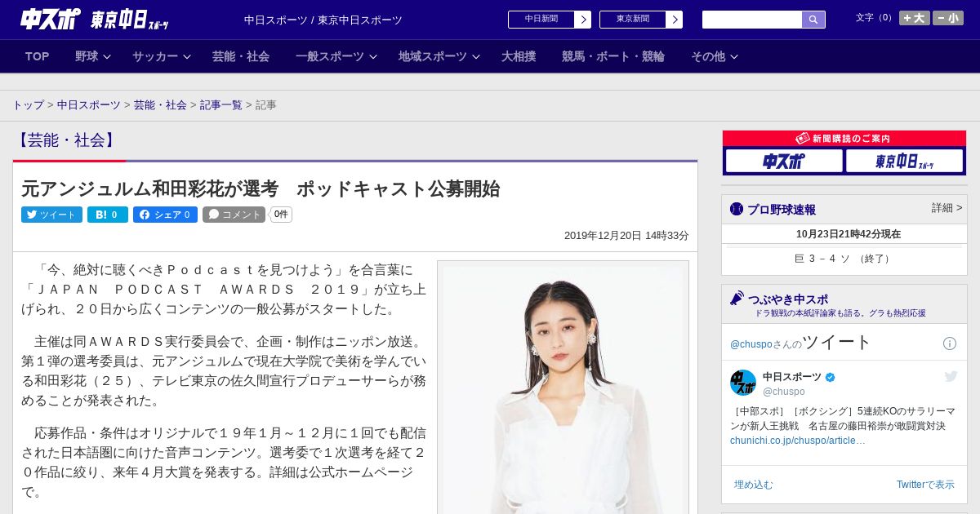
Task: Click 中日スポーツ breadcrumb link
Action: point(89,105)
